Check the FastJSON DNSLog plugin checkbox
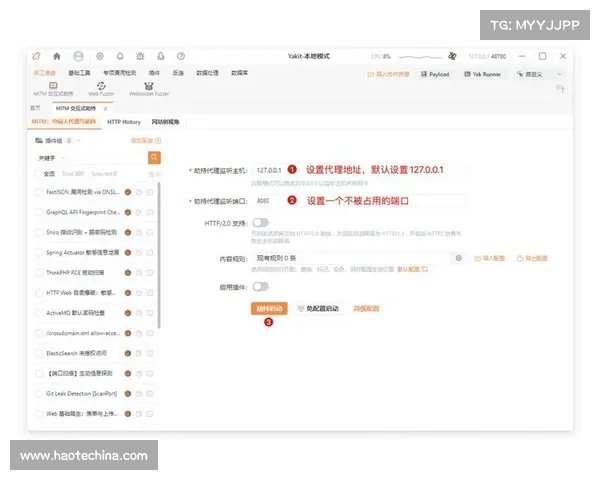600x480 pixels. point(39,192)
